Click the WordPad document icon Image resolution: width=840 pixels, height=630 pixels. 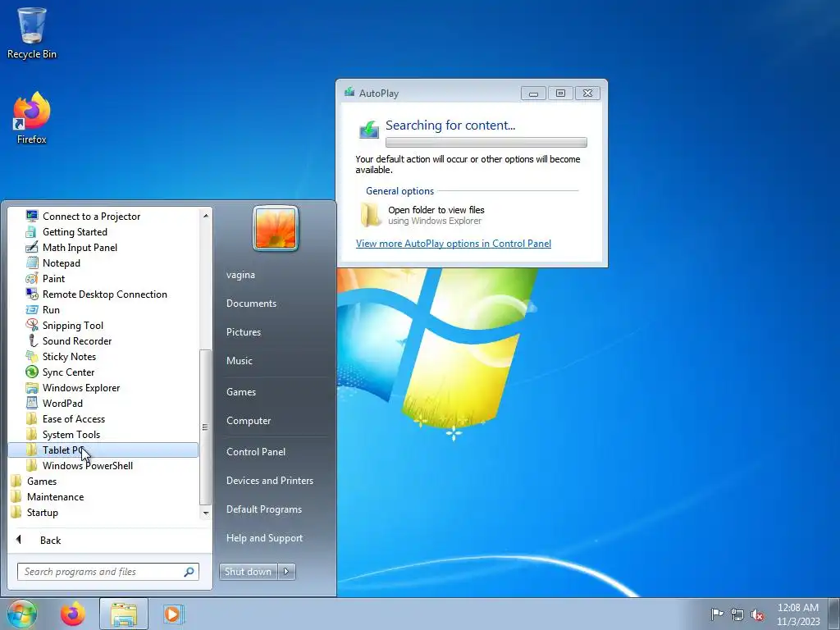[x=32, y=403]
